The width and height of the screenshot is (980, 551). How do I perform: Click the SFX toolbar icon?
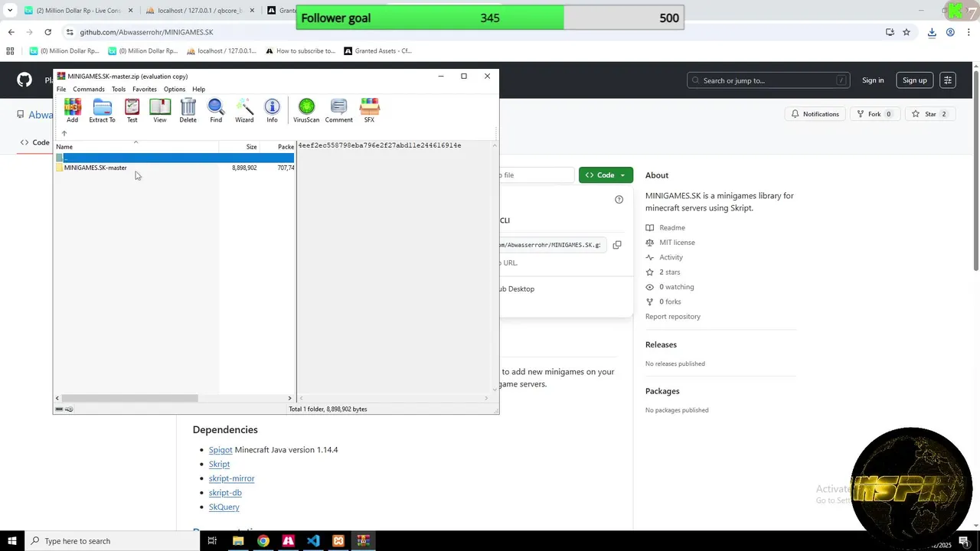pos(369,110)
